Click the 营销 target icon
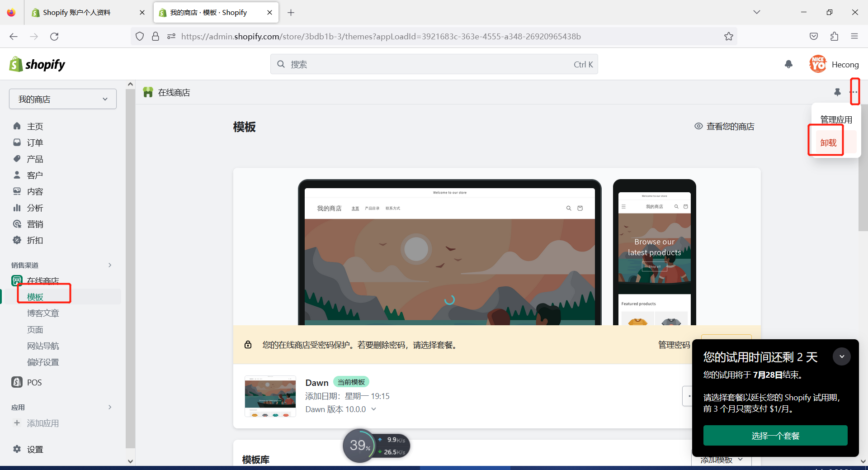Image resolution: width=868 pixels, height=470 pixels. point(17,223)
